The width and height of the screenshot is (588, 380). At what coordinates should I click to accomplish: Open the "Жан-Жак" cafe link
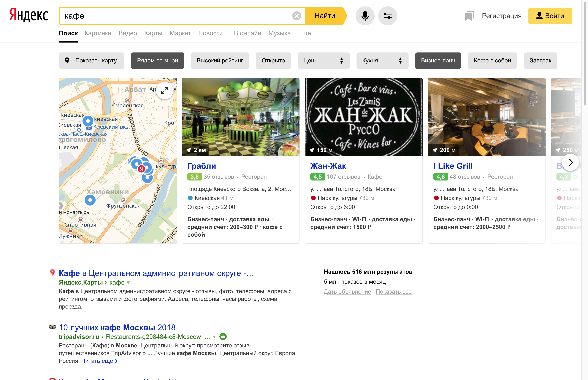click(x=328, y=166)
